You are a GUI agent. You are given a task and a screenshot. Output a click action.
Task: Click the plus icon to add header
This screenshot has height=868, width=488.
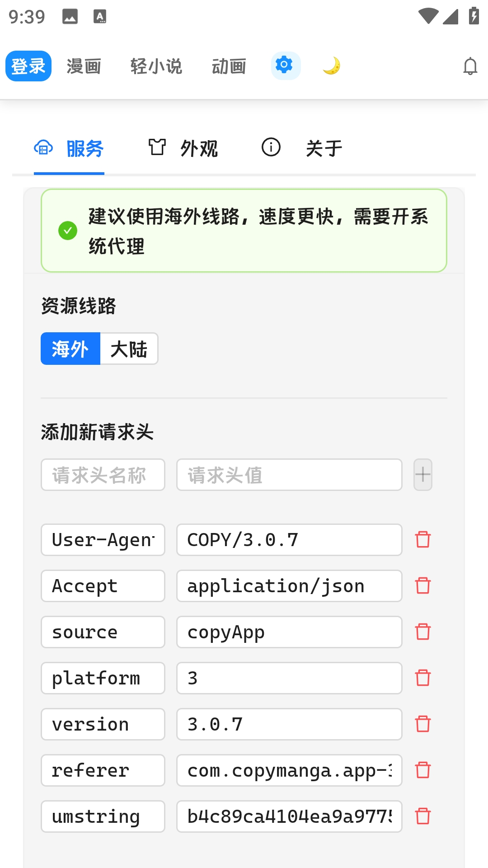(422, 475)
